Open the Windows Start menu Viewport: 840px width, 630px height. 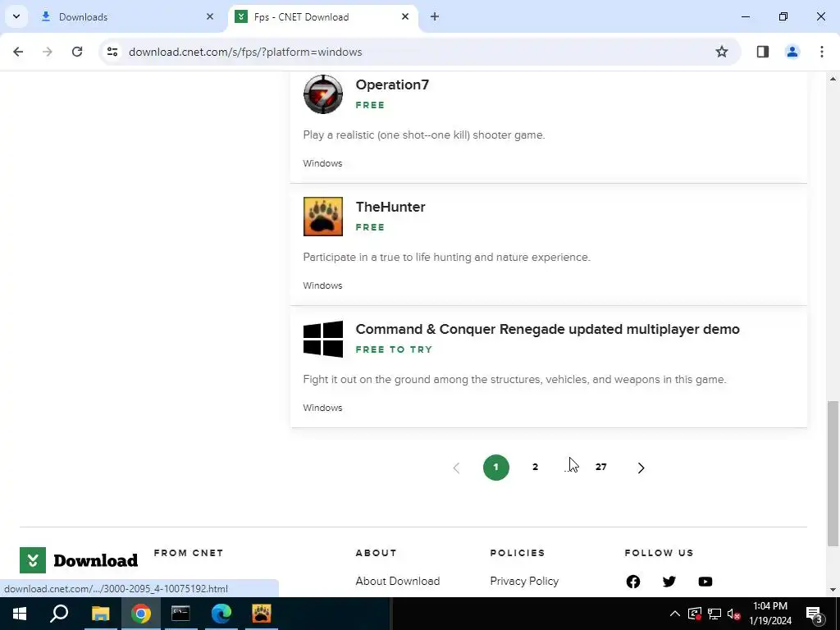[20, 614]
